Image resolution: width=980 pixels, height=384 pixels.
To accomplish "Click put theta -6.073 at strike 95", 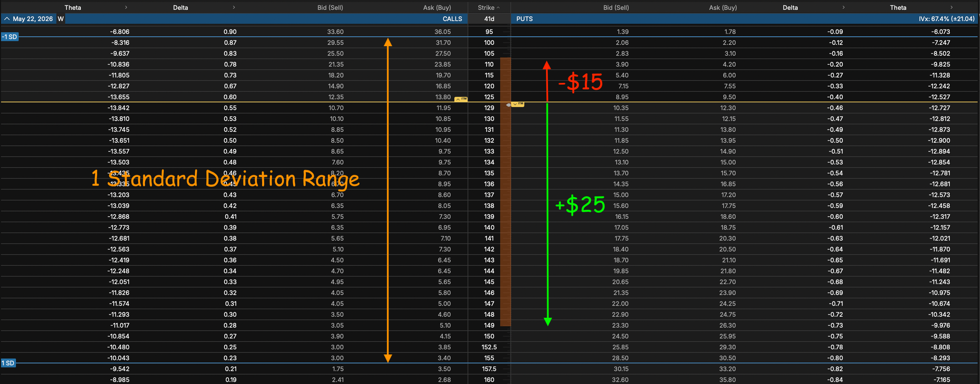I will tap(941, 31).
